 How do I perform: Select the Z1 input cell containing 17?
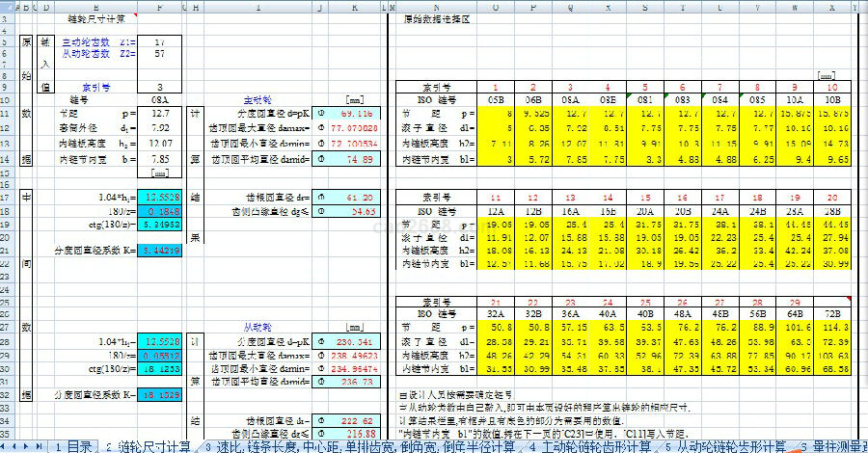159,43
